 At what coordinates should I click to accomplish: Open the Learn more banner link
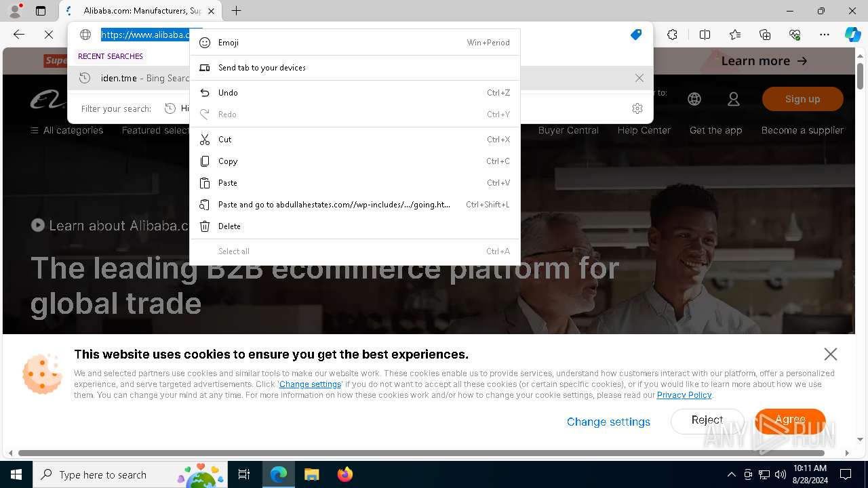(x=764, y=61)
